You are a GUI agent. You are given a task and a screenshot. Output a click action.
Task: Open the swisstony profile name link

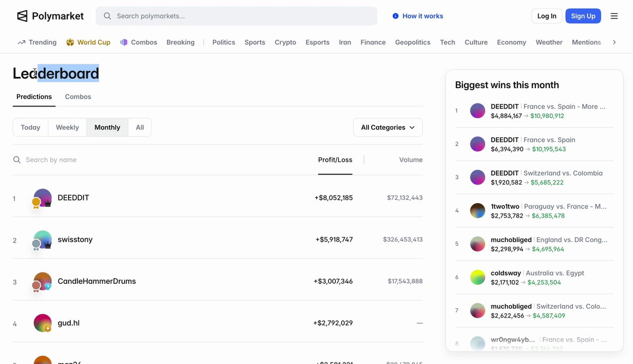(x=75, y=240)
